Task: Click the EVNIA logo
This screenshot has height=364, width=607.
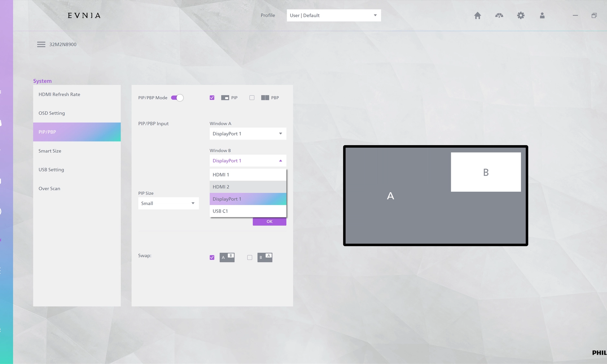Action: 84,16
